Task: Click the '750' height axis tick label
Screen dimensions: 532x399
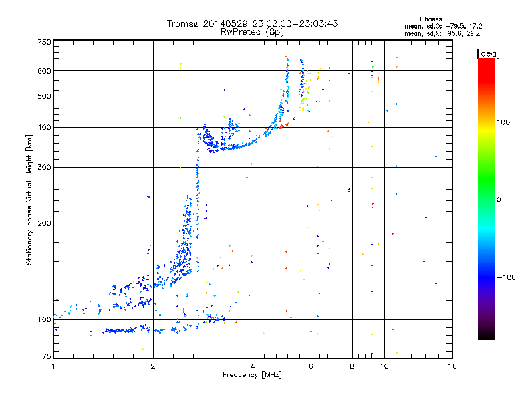Action: tap(44, 43)
